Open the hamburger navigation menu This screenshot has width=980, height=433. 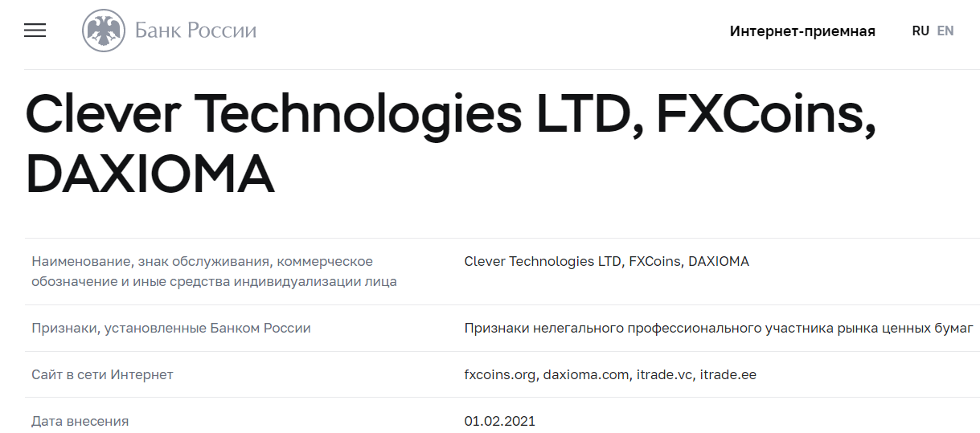[35, 31]
